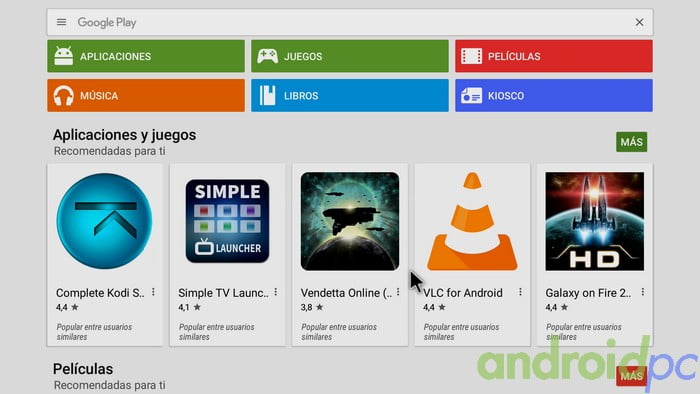Viewport: 700px width, 394px height.
Task: Open the Vendetta Online app icon
Action: click(350, 221)
